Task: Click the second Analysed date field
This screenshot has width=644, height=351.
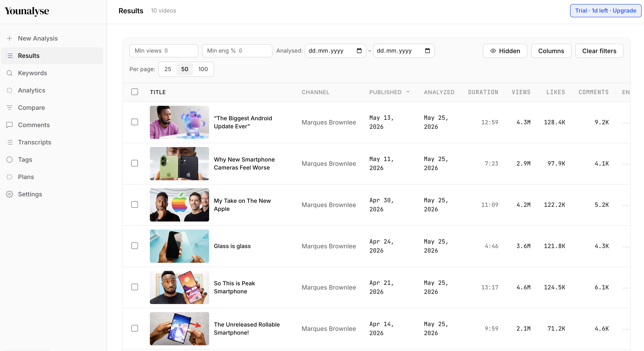Action: coord(404,51)
